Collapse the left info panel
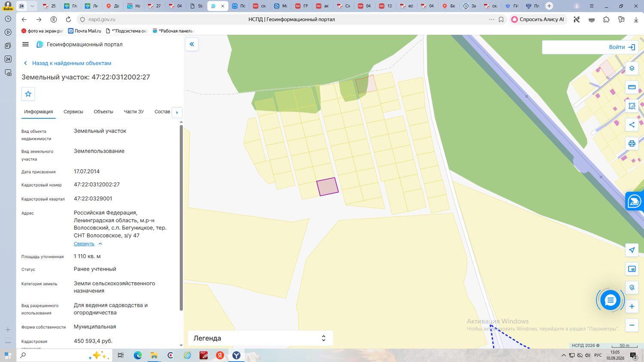This screenshot has width=644, height=362. click(x=191, y=44)
